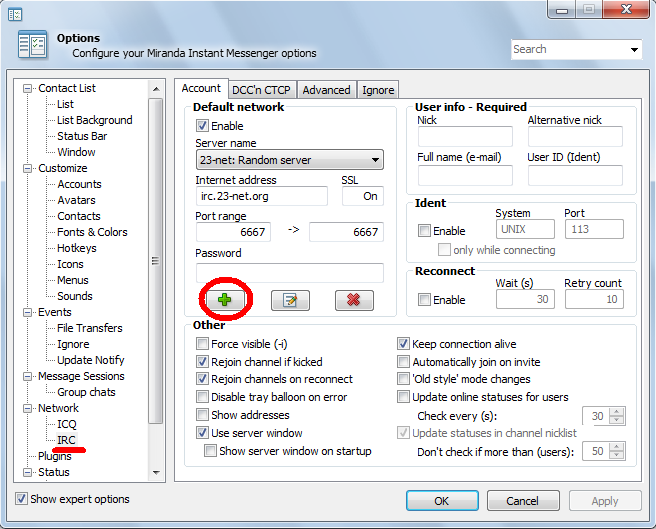656x529 pixels.
Task: Collapse the Events tree node
Action: point(28,312)
